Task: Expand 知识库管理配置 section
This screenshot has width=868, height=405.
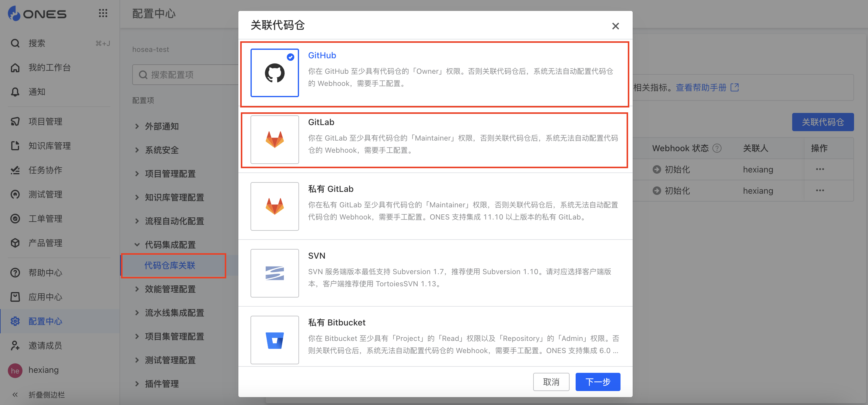Action: [137, 197]
